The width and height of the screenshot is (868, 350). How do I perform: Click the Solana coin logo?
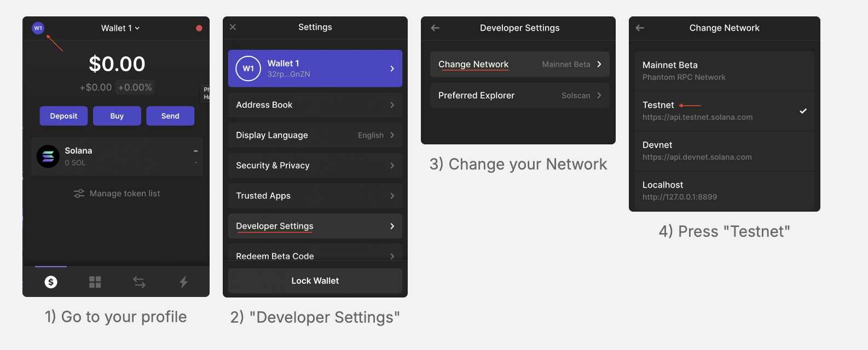pyautogui.click(x=48, y=156)
